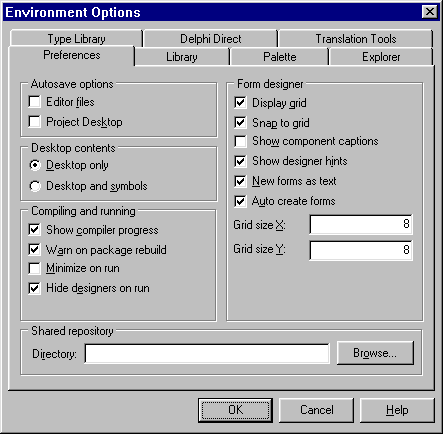Select Desktop only radio button

coord(35,165)
